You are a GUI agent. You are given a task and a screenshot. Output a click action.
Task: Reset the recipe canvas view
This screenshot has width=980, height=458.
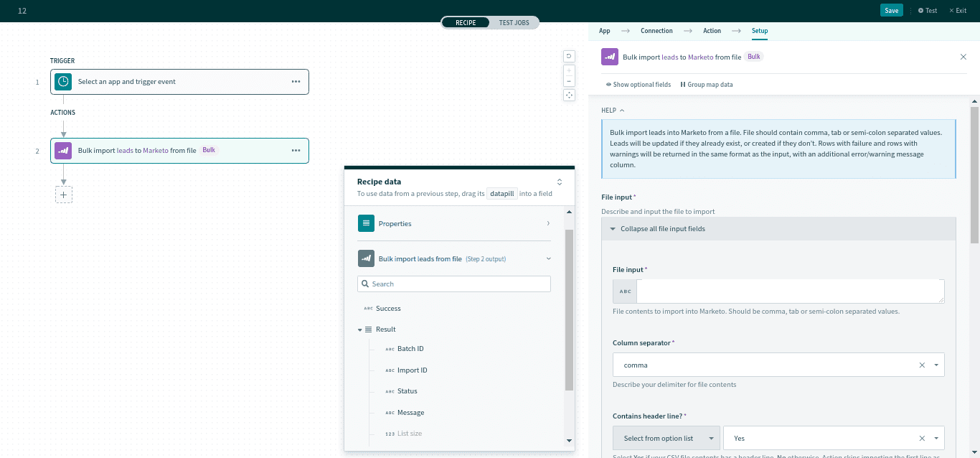click(x=569, y=56)
